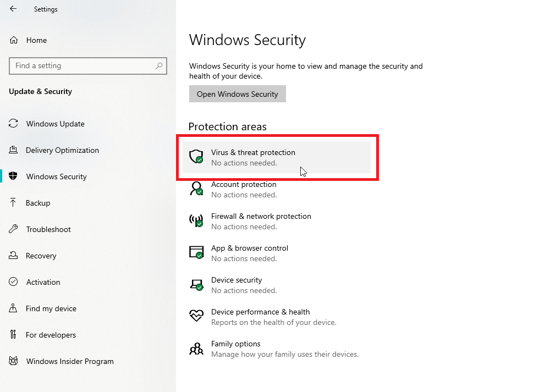Click the App & browser control window icon
The width and height of the screenshot is (550, 392).
(196, 252)
